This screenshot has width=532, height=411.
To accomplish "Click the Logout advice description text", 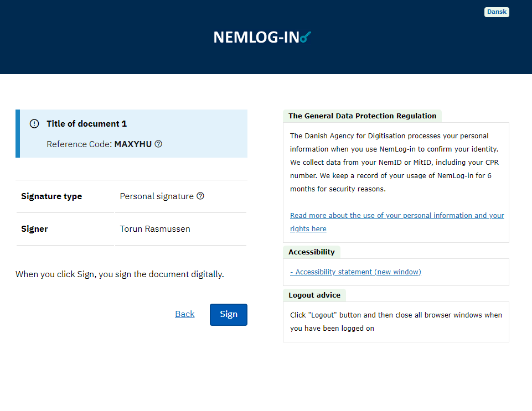I will (x=396, y=321).
